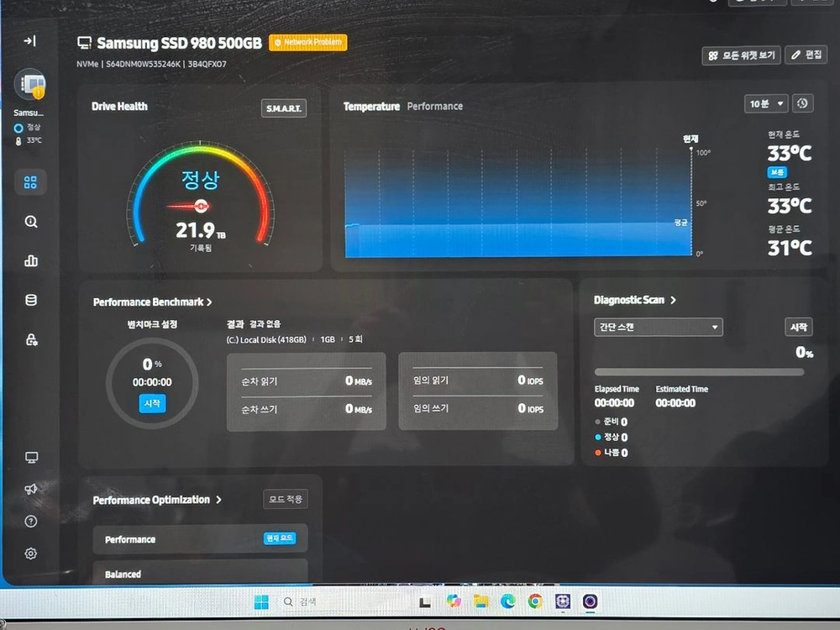Click the (C:) Local Disk (418GB) text
The width and height of the screenshot is (840, 630).
266,339
